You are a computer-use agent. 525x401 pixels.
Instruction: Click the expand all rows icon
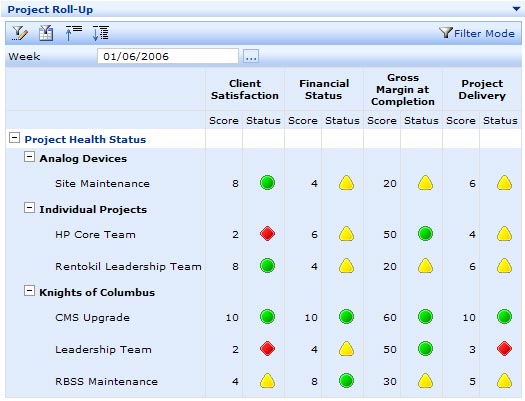point(100,33)
